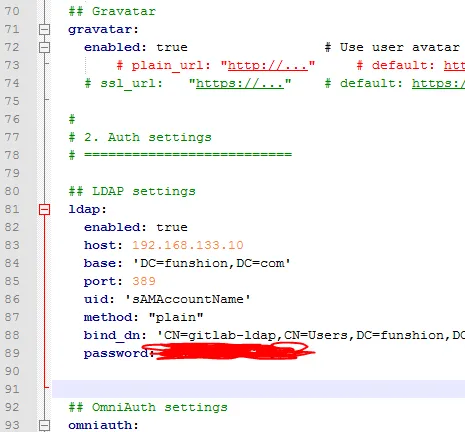Collapse the omniauth: block fold marker
This screenshot has width=465, height=432.
[x=44, y=426]
